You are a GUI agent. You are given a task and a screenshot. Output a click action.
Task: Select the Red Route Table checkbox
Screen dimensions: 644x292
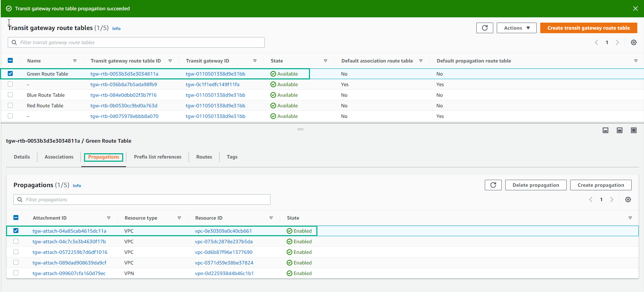[x=10, y=105]
